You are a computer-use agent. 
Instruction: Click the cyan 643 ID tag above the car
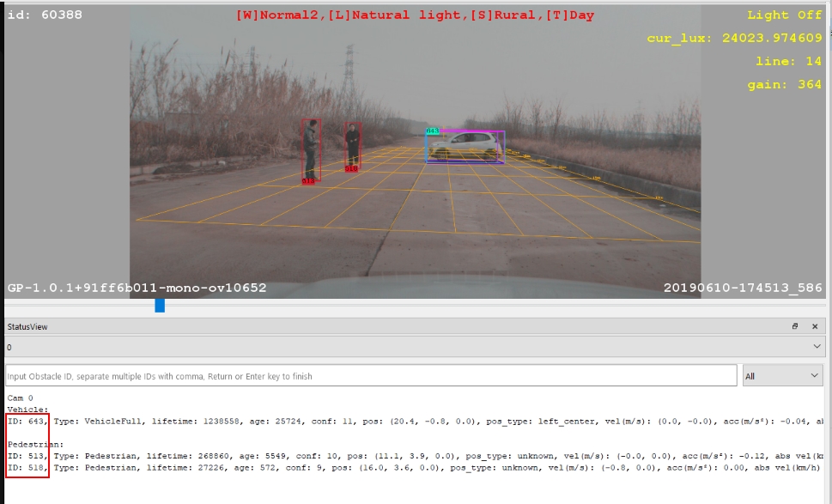[433, 131]
